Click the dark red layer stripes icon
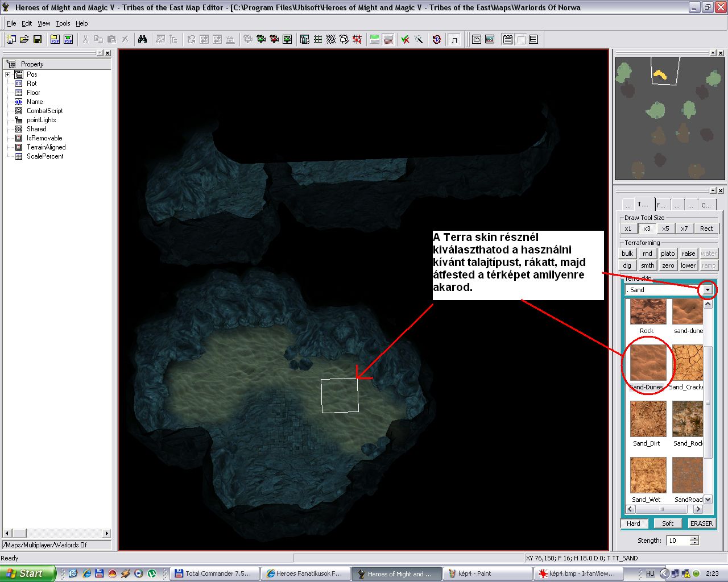728x582 pixels. [388, 39]
